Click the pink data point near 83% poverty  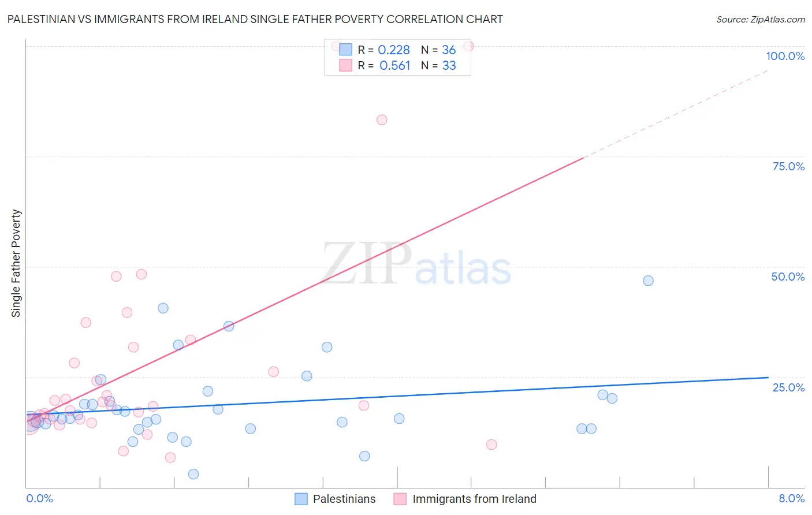(382, 120)
